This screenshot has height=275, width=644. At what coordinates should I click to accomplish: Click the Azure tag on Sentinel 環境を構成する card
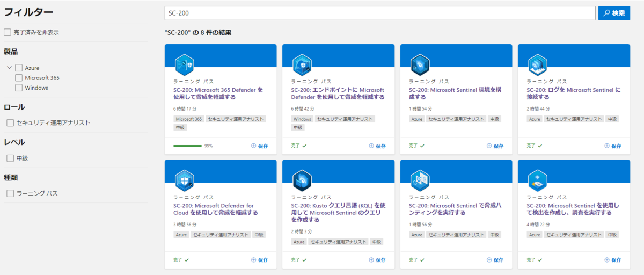(x=417, y=119)
